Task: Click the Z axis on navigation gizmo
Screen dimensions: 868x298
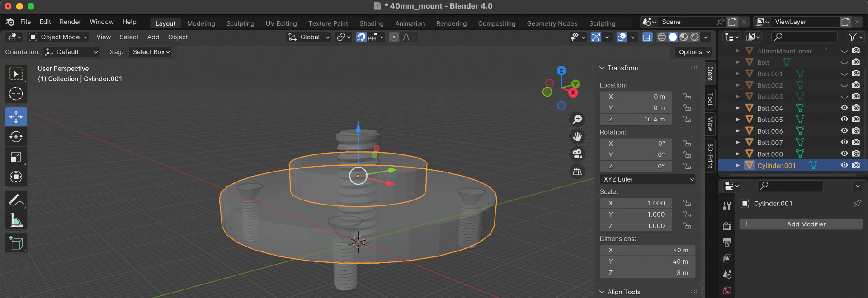Action: point(561,71)
